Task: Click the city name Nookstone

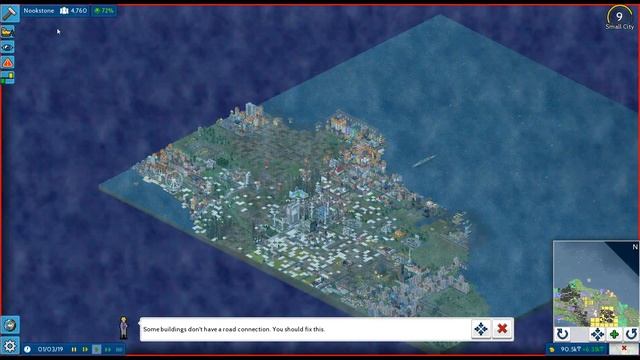Action: point(39,11)
